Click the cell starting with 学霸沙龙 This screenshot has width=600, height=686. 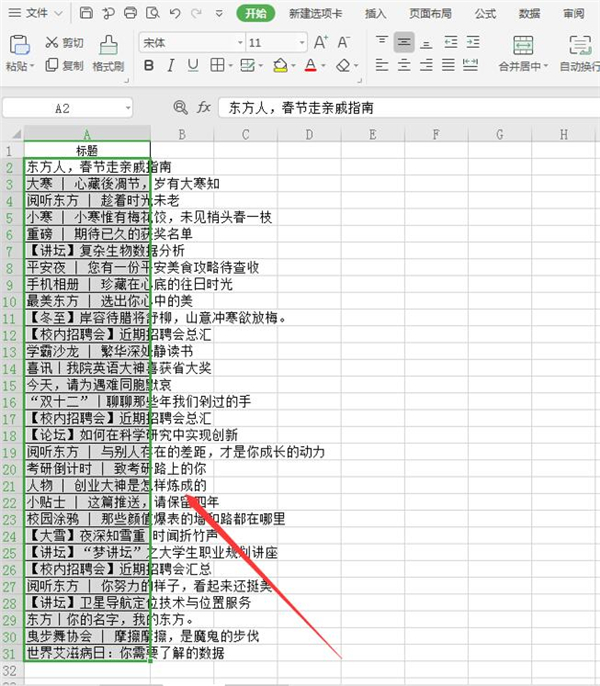[x=87, y=351]
